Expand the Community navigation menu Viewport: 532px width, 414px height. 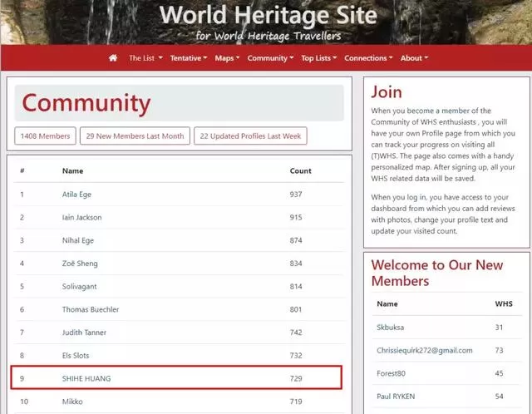(x=270, y=58)
